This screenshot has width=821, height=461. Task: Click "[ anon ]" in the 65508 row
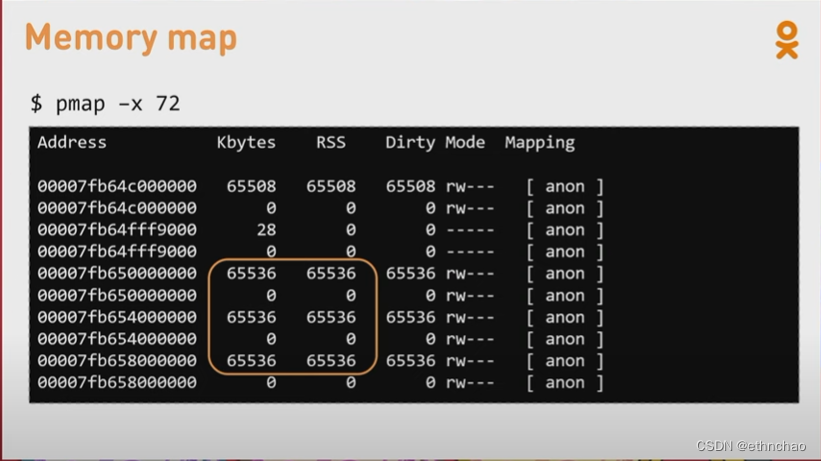click(565, 186)
